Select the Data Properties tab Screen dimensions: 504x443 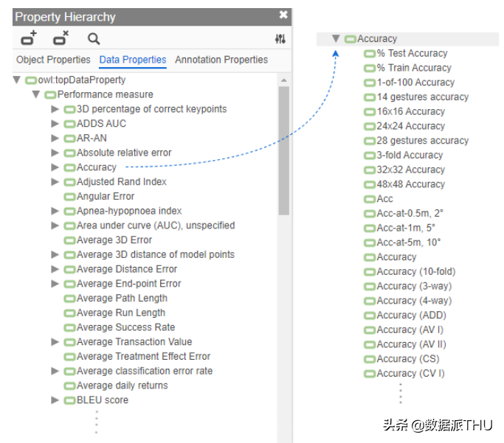coord(133,60)
